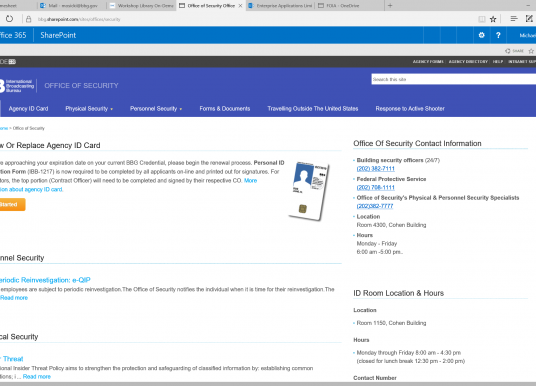The height and width of the screenshot is (386, 536).
Task: Click the HELP link in top bar
Action: (x=498, y=62)
